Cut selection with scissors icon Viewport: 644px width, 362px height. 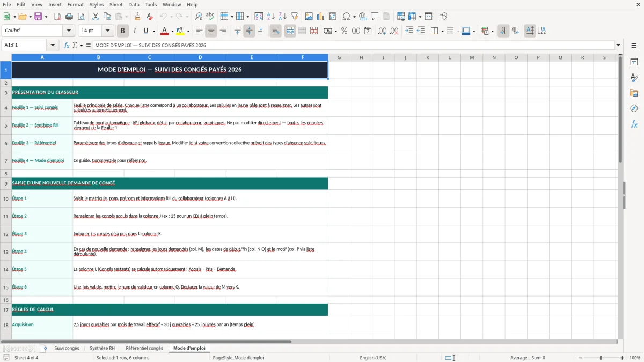tap(95, 17)
